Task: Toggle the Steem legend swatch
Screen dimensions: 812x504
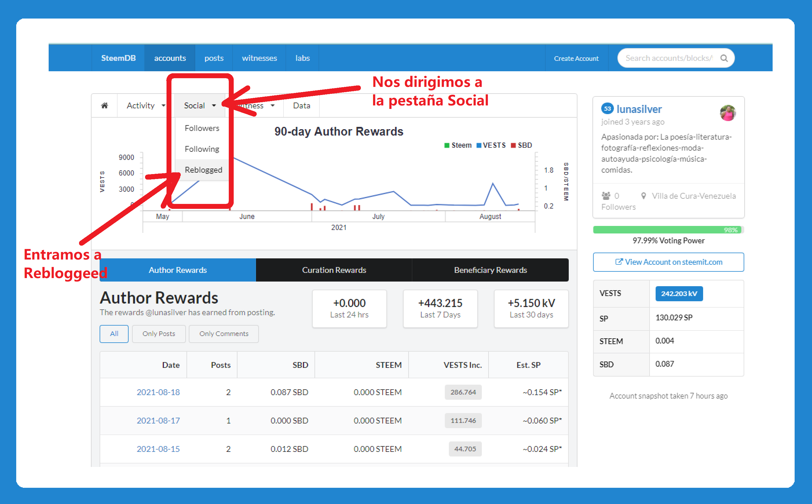Action: (447, 145)
